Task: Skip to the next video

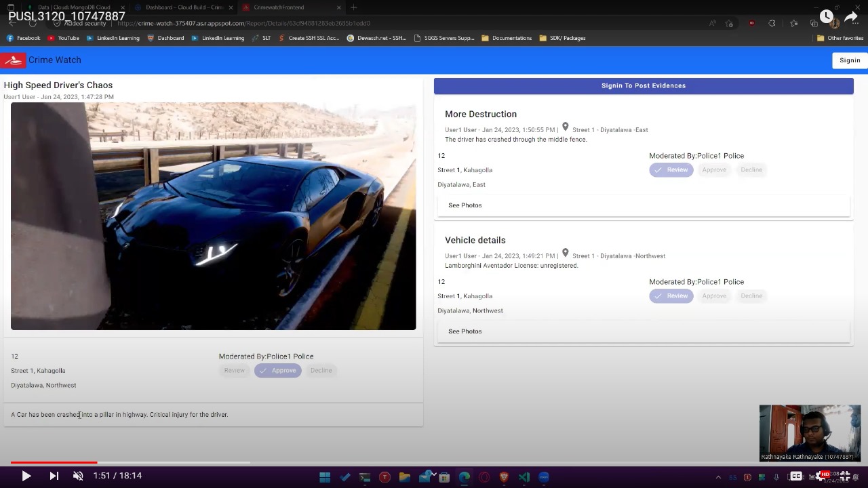Action: click(54, 476)
